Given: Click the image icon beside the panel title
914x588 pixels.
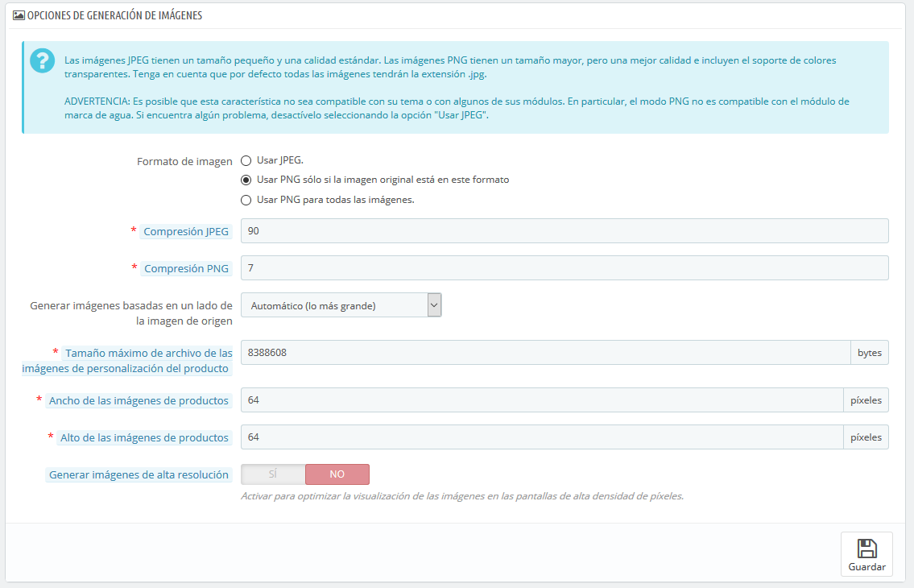Looking at the screenshot, I should tap(19, 16).
